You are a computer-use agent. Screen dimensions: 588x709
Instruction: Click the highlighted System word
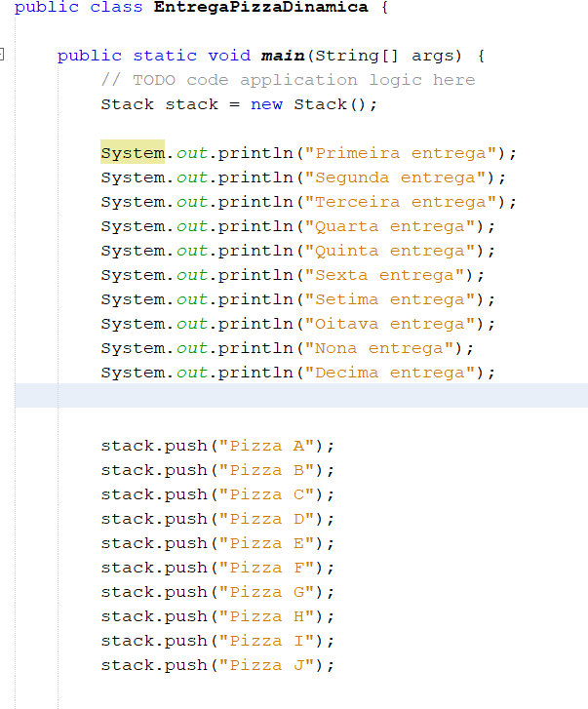133,152
